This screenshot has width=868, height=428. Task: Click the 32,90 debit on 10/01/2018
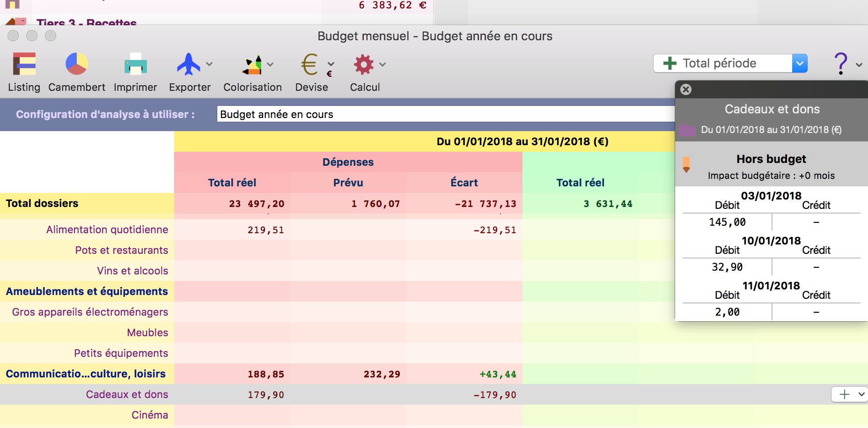point(727,267)
